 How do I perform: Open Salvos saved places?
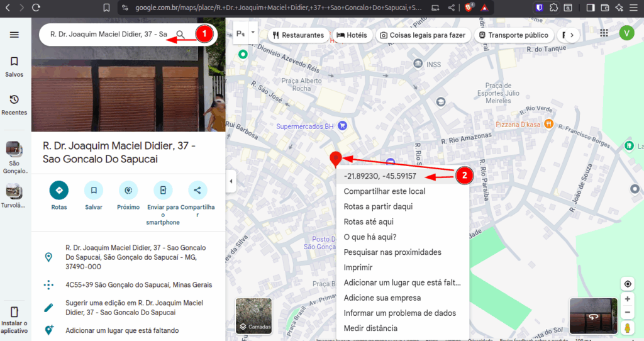[14, 67]
